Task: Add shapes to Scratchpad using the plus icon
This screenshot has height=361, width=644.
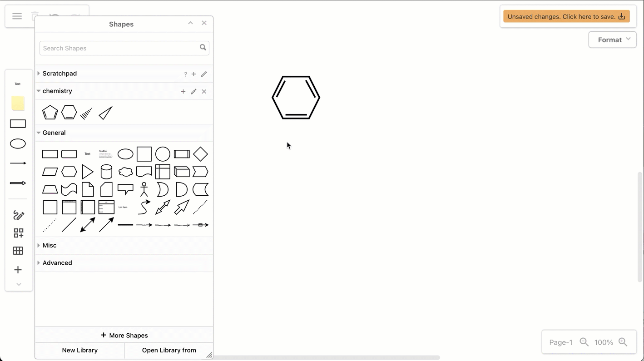Action: point(193,74)
